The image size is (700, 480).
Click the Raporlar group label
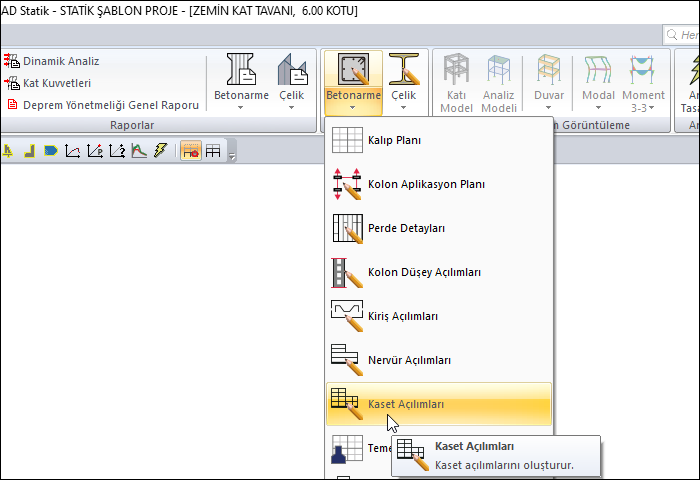(132, 125)
